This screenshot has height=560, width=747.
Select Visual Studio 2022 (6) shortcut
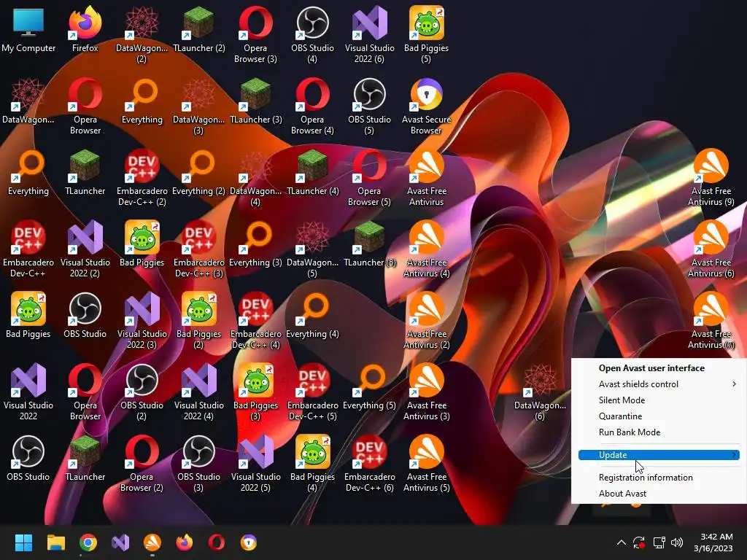369,36
